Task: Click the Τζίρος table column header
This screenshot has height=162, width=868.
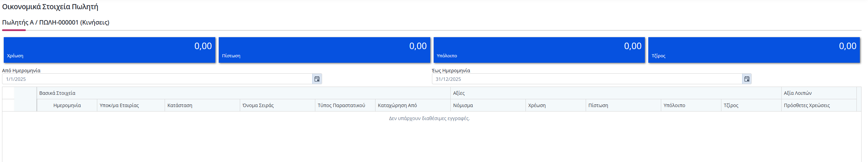Action: click(x=751, y=105)
